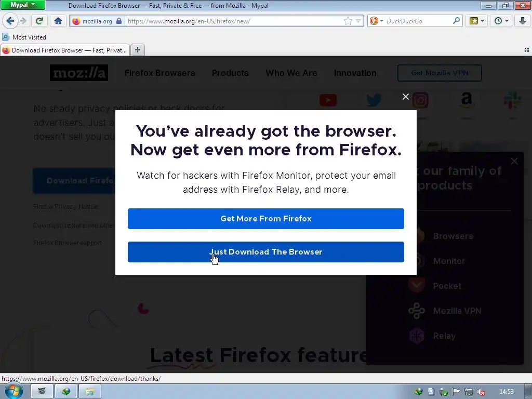Open the Action Center flag icon

click(456, 392)
